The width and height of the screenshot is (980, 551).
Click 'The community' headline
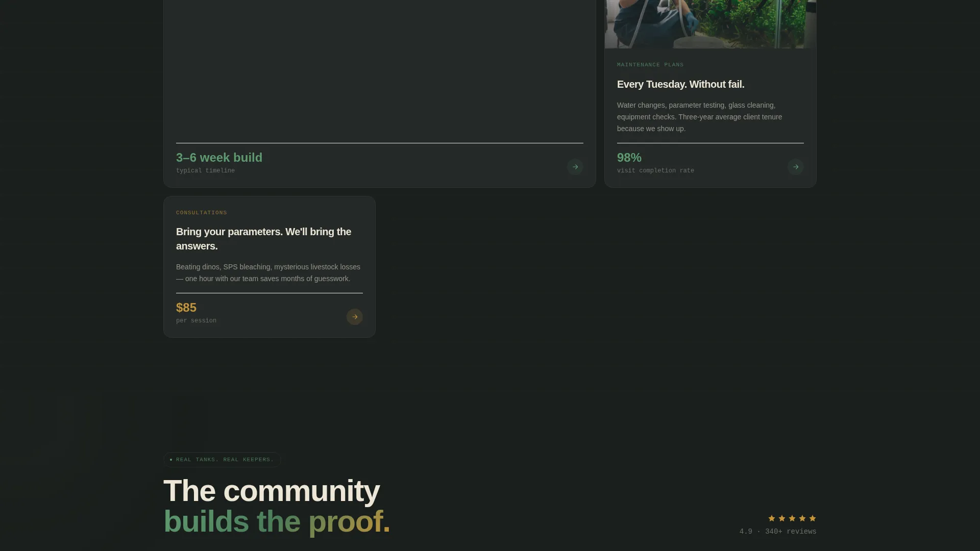pos(272,491)
